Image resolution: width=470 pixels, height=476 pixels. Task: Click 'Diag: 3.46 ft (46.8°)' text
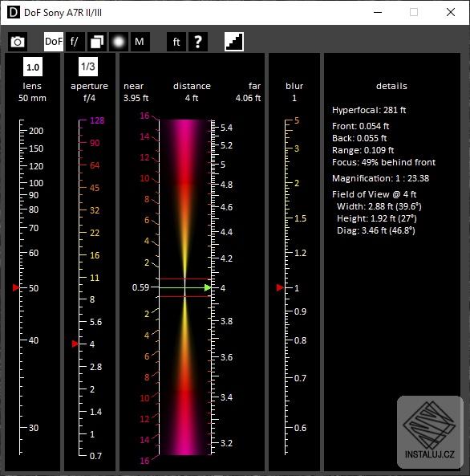pyautogui.click(x=376, y=230)
